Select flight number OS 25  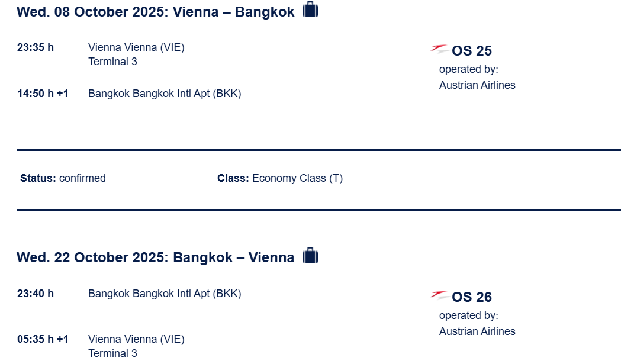tap(472, 51)
